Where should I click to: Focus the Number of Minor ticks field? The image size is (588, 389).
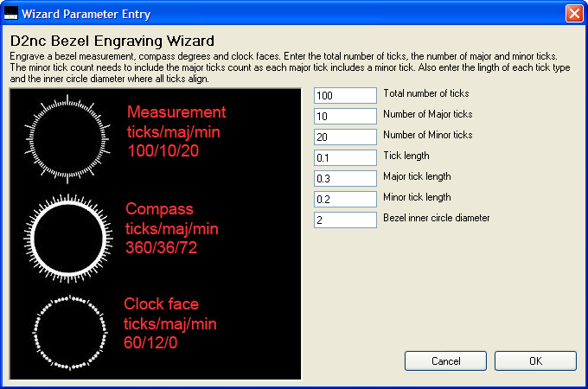(x=345, y=137)
